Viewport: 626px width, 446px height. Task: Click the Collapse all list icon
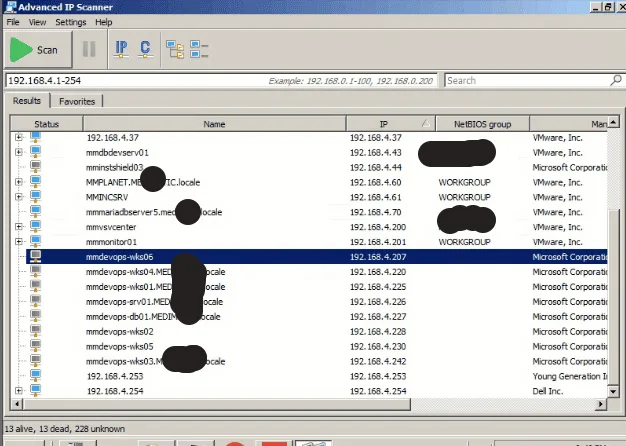199,50
